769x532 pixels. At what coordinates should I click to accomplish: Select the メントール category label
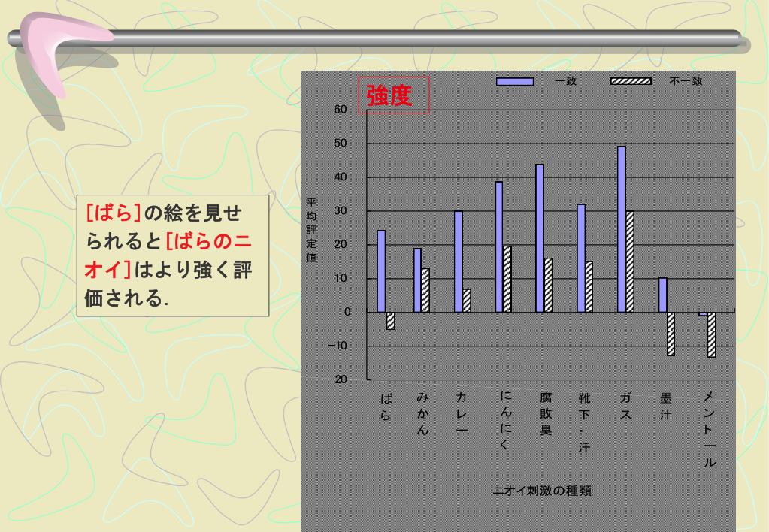(709, 430)
